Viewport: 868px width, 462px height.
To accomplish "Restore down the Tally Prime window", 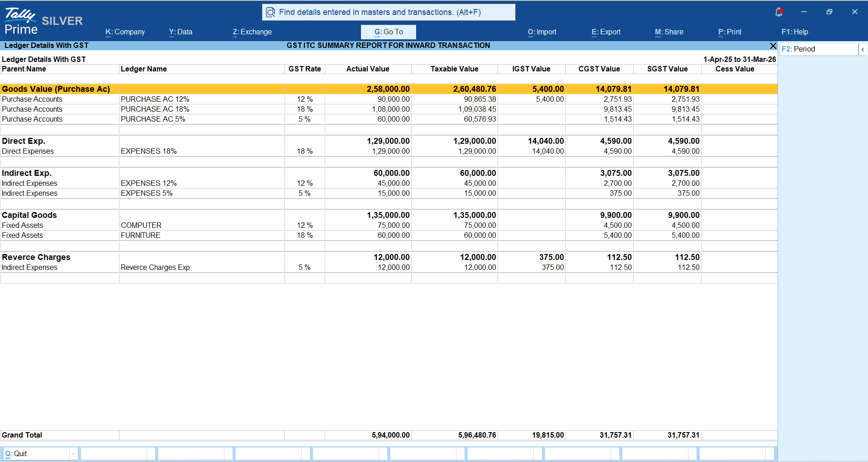I will (x=829, y=12).
